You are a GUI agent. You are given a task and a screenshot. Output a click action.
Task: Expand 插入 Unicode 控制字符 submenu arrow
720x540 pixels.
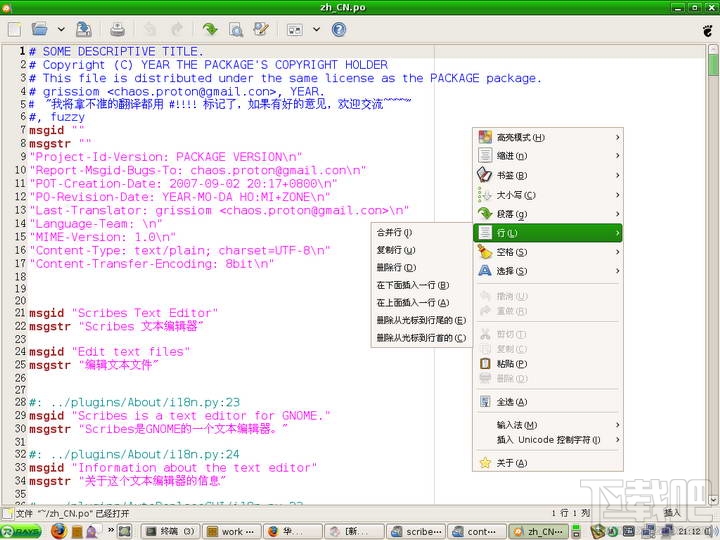(617, 440)
